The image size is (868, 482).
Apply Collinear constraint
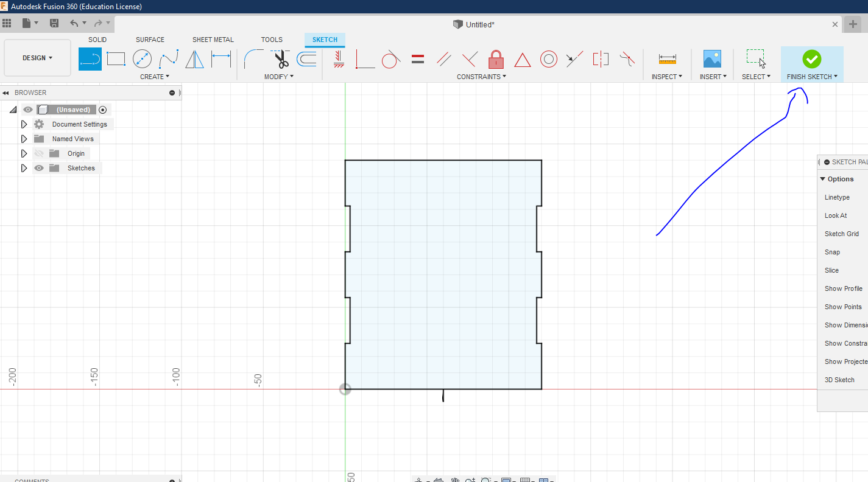[x=574, y=59]
